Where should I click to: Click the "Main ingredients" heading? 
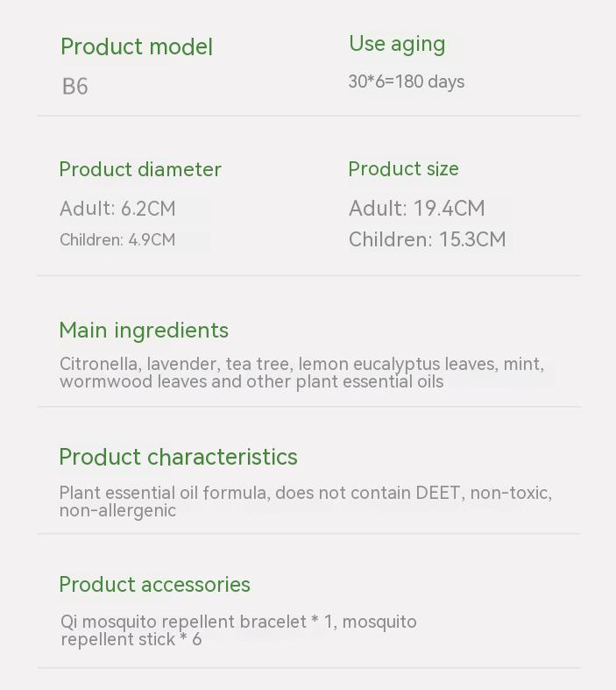[144, 331]
